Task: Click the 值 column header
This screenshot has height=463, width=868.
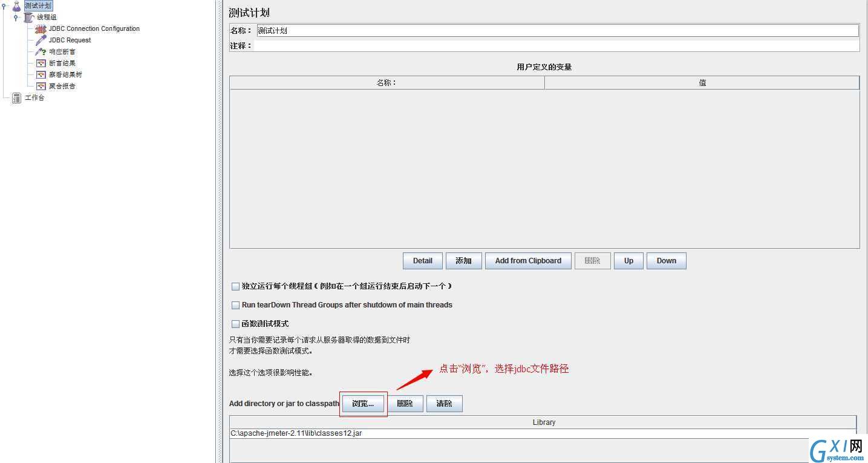Action: pyautogui.click(x=702, y=83)
